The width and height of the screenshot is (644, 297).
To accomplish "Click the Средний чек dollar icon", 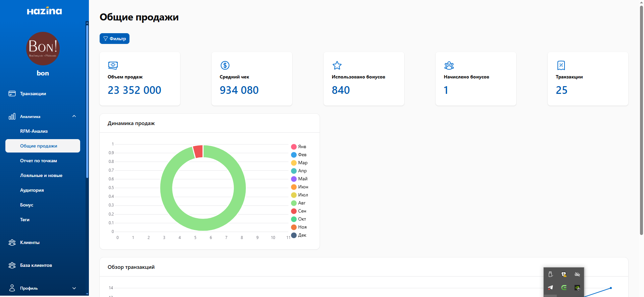I will [x=225, y=65].
